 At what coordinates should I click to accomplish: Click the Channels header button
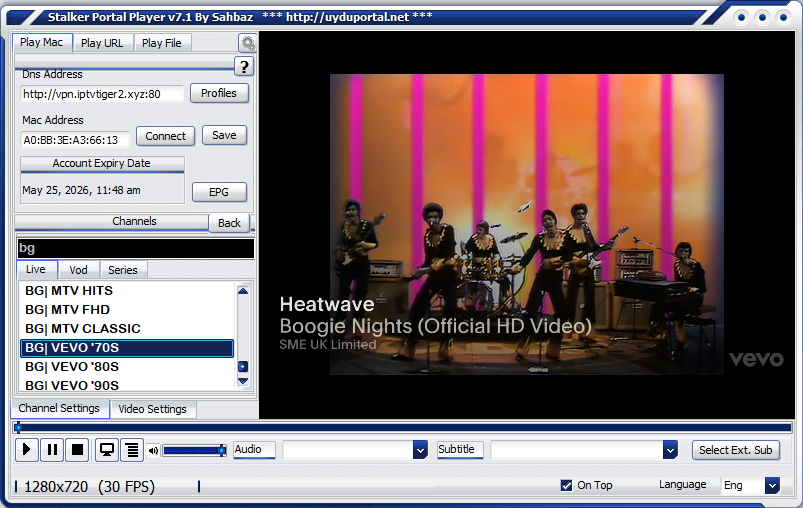(x=112, y=222)
